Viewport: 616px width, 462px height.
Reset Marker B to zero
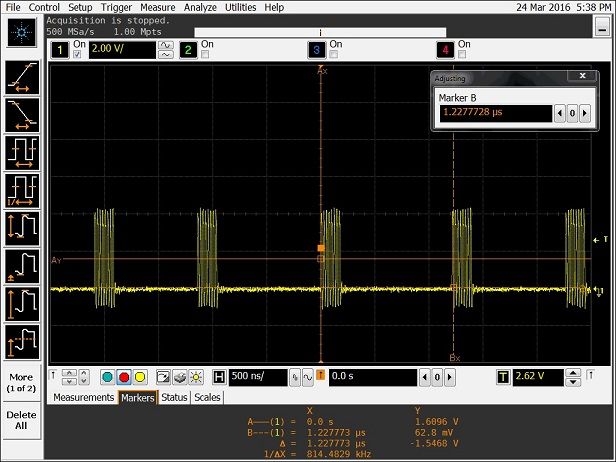pyautogui.click(x=572, y=113)
